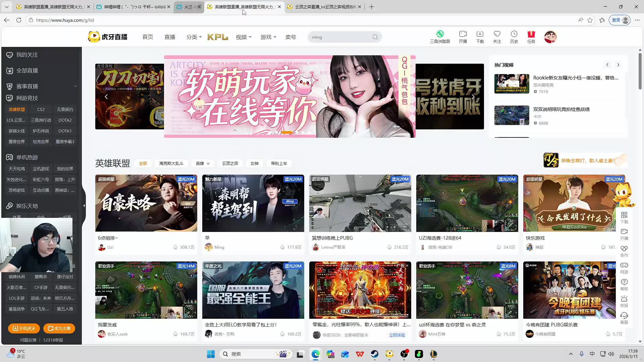Viewport: 644px width, 362px height.
Task: Open 三角洲跑图 green icon in header
Action: pyautogui.click(x=440, y=34)
